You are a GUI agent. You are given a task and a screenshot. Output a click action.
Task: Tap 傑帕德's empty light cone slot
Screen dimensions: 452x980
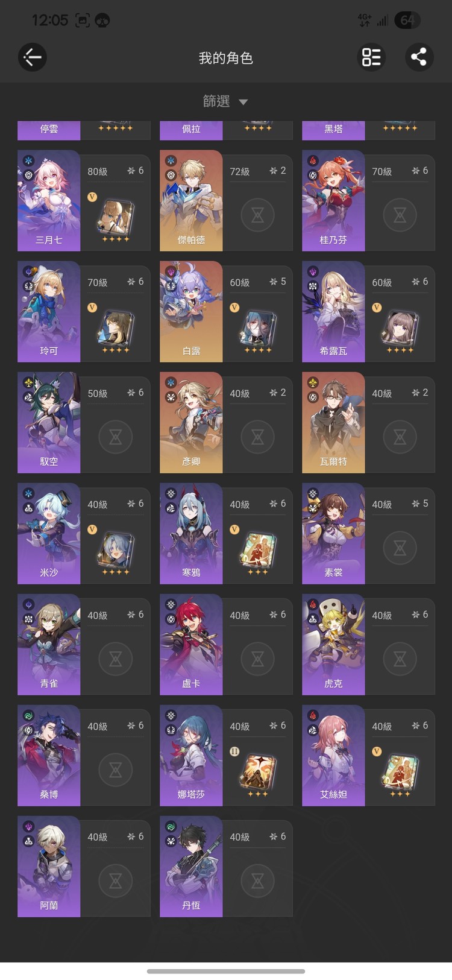click(257, 214)
